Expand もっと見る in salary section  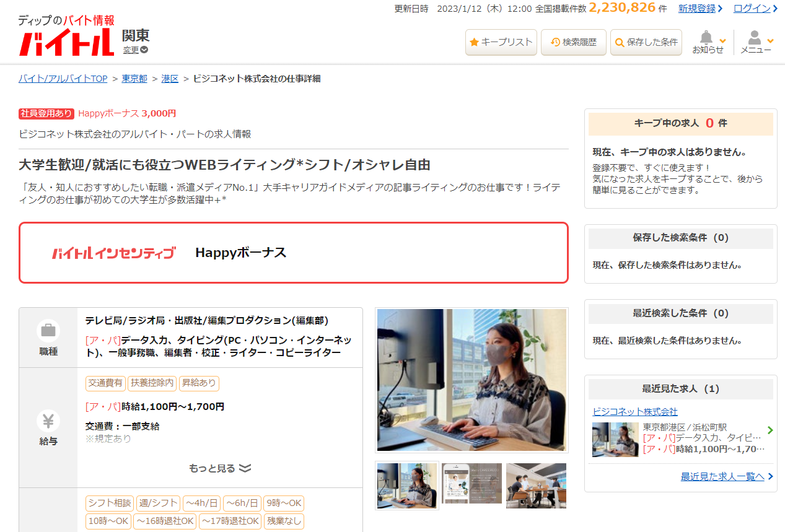pos(220,468)
